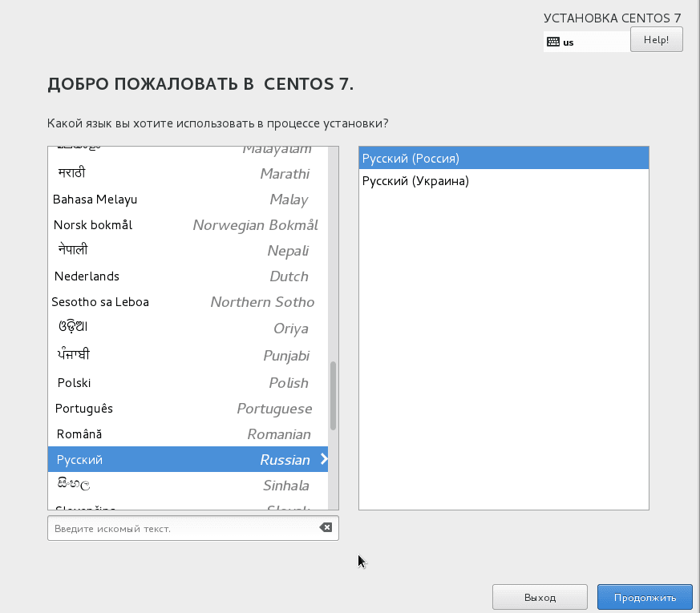Click the keyboard layout icon next to us
700x613 pixels.
[x=553, y=42]
